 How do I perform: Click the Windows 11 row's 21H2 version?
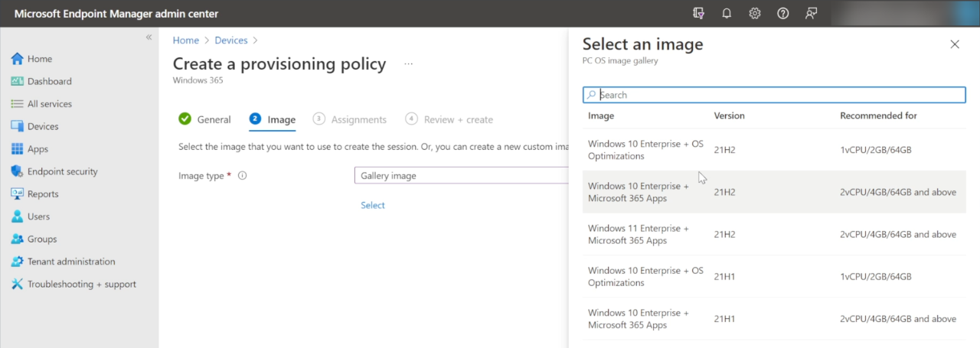[x=724, y=234]
